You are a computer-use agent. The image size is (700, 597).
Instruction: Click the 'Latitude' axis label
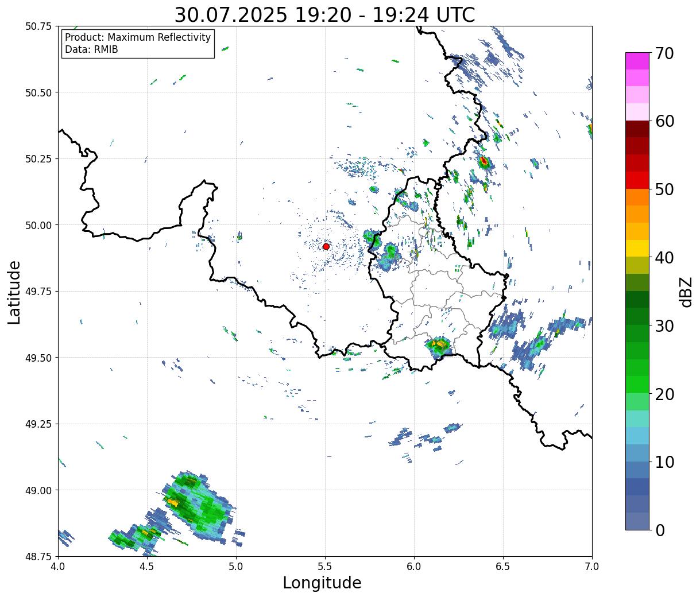[x=14, y=292]
